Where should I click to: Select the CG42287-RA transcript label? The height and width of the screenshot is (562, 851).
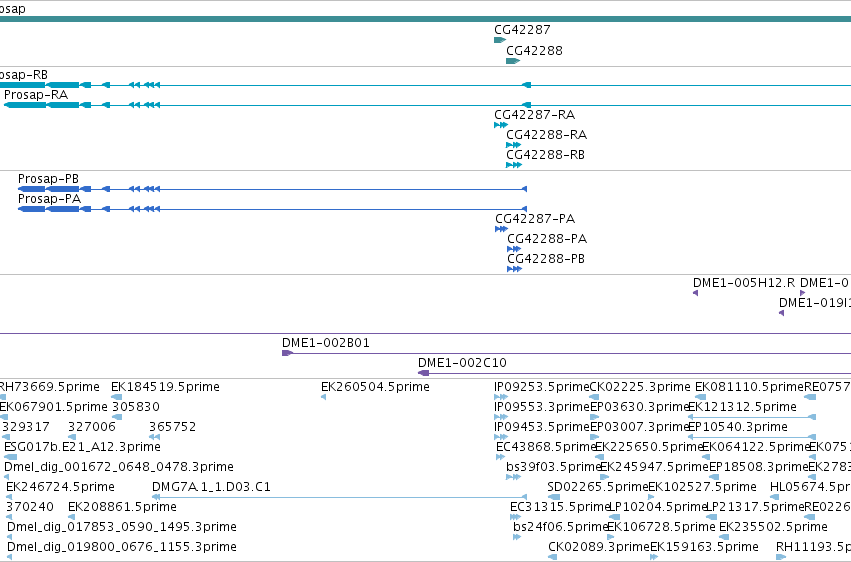click(535, 115)
